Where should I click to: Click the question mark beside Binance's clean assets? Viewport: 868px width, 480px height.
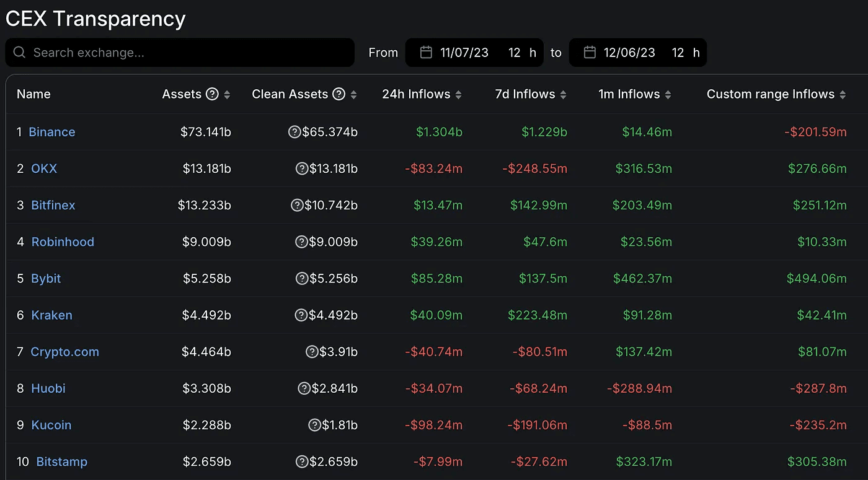point(294,132)
